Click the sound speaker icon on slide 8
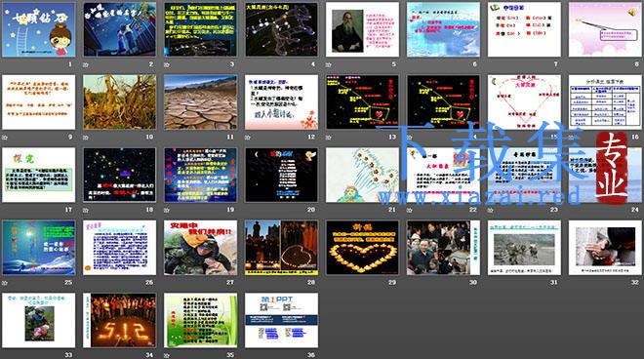 [632, 13]
